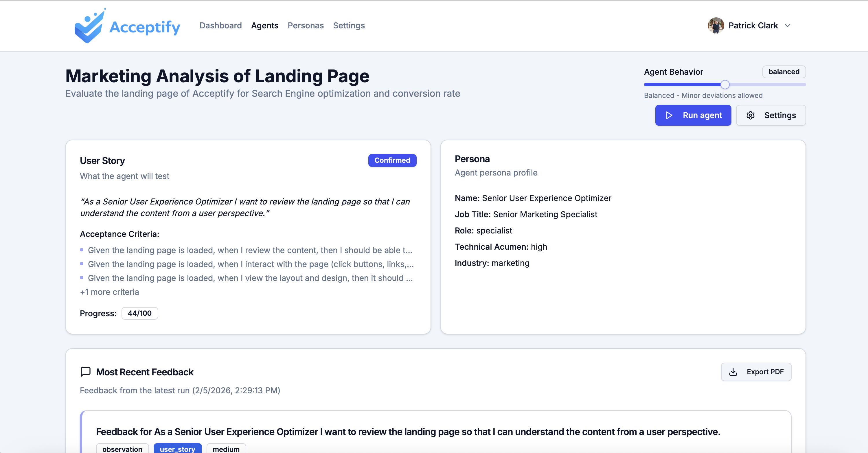This screenshot has width=868, height=453.
Task: Click the play icon on Run agent
Action: coord(669,115)
